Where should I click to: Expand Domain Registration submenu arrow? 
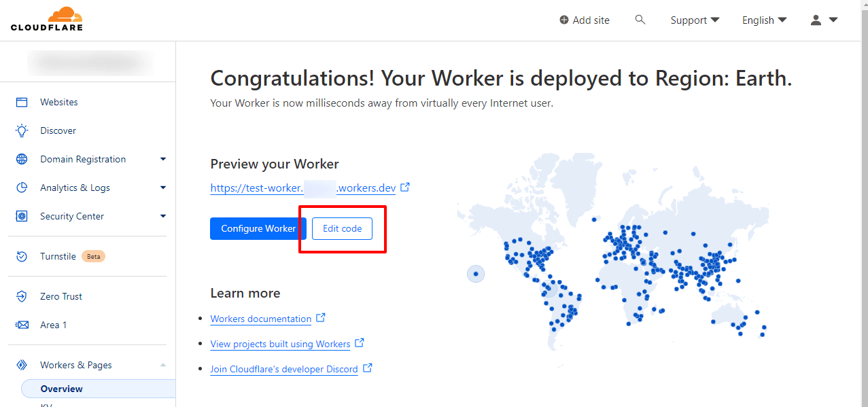pos(162,159)
